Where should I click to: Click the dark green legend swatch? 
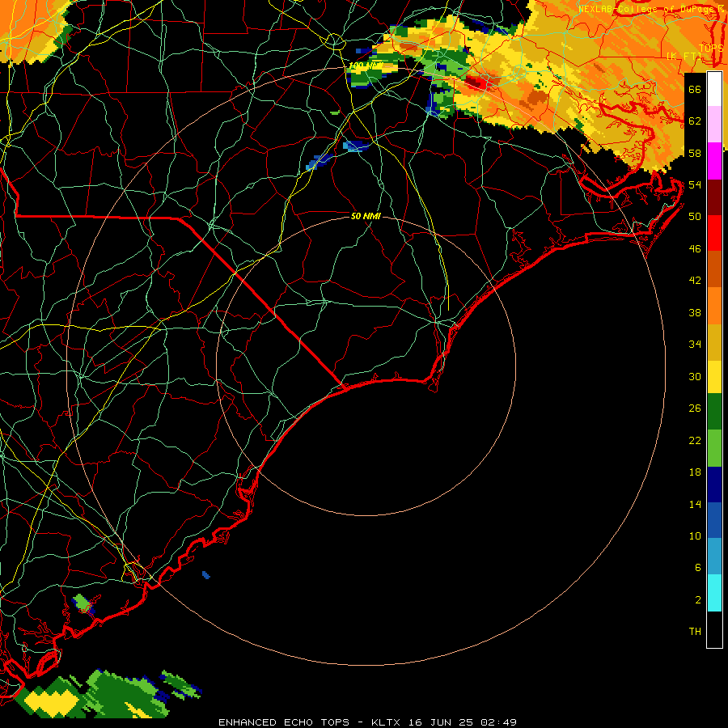point(714,412)
